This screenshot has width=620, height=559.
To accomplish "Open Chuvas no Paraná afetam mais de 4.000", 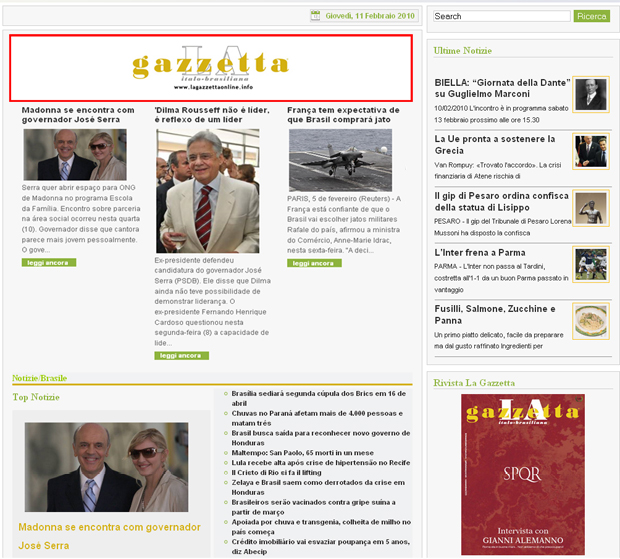I will point(317,418).
